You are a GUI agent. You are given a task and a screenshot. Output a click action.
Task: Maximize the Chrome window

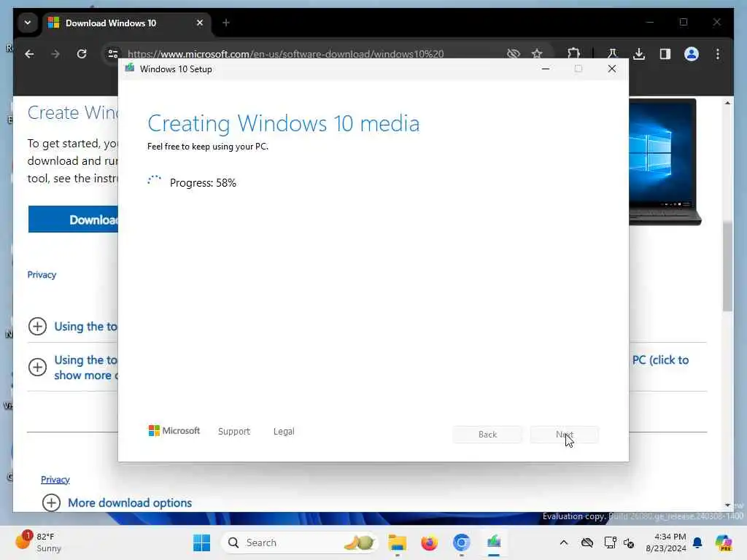click(684, 23)
